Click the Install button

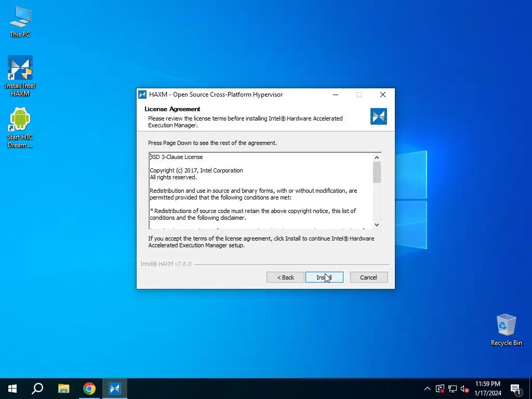point(324,277)
